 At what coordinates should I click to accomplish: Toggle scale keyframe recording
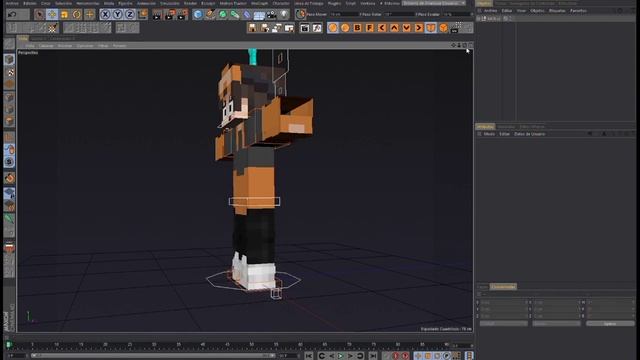click(x=428, y=356)
